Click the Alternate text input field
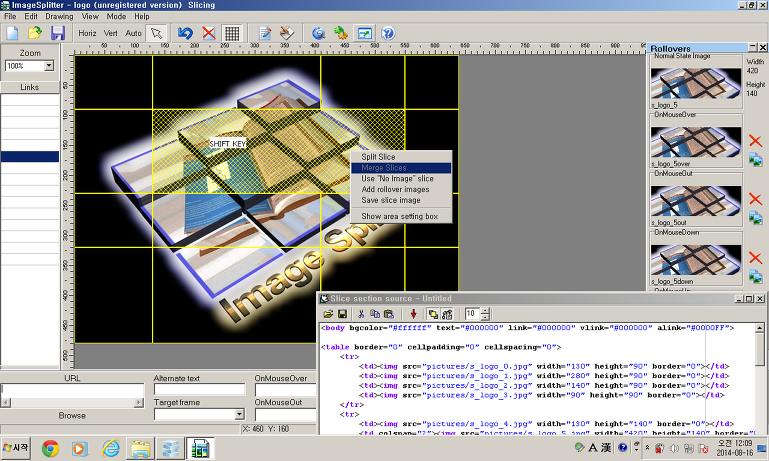 click(x=199, y=390)
